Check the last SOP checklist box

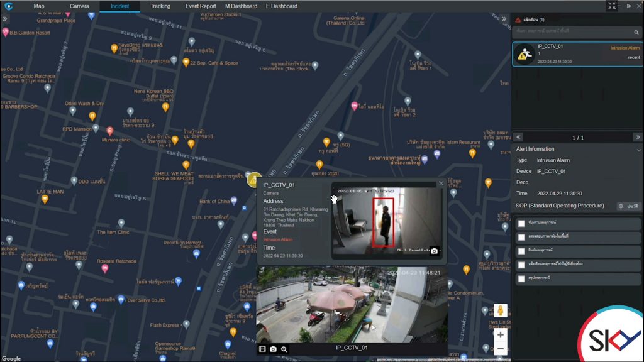[521, 278]
